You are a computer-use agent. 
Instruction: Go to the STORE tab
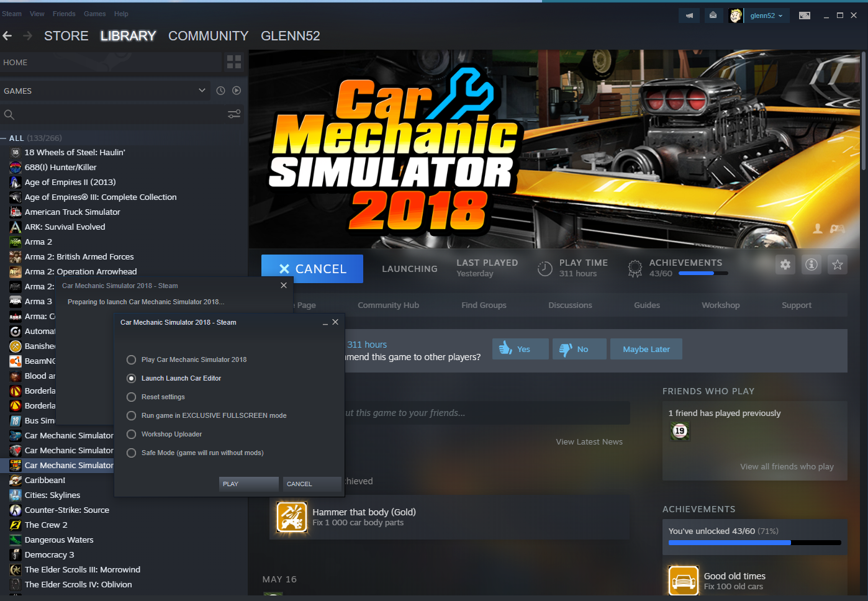(x=66, y=36)
